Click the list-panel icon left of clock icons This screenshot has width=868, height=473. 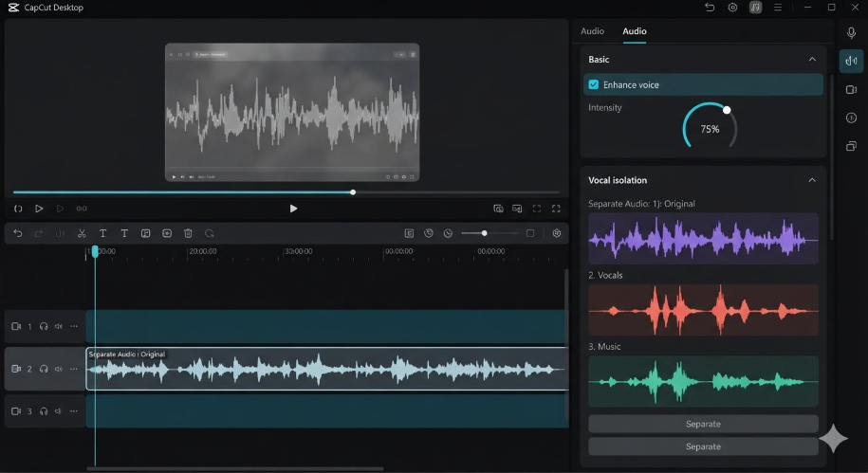click(x=409, y=233)
